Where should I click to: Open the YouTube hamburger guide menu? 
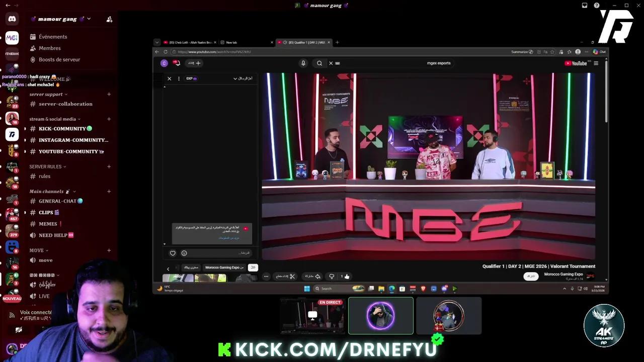tap(596, 63)
